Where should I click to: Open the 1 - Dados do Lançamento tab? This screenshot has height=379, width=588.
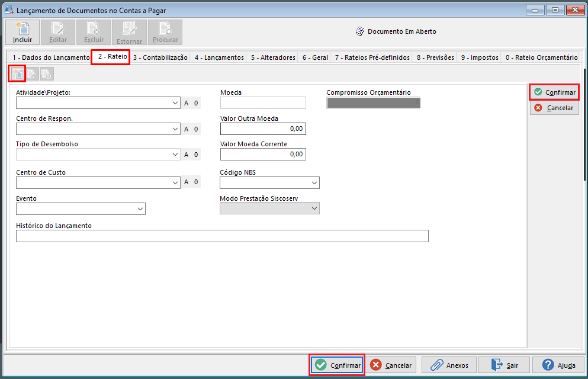tap(50, 57)
